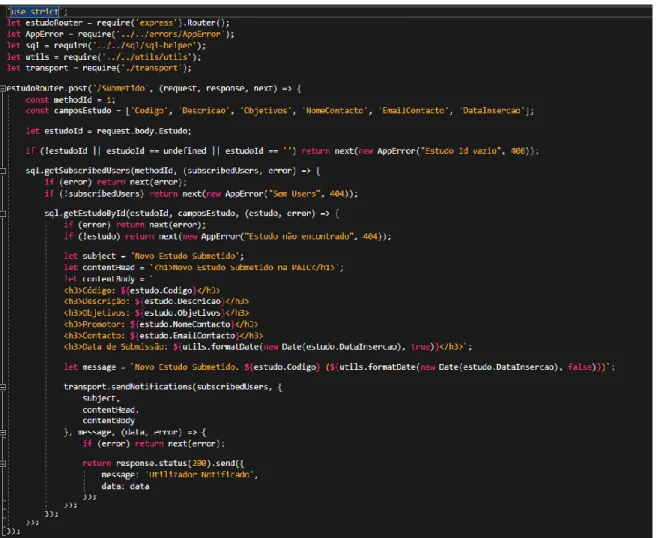This screenshot has width=657, height=538.
Task: Click 'false' in the let message line
Action: [x=579, y=367]
